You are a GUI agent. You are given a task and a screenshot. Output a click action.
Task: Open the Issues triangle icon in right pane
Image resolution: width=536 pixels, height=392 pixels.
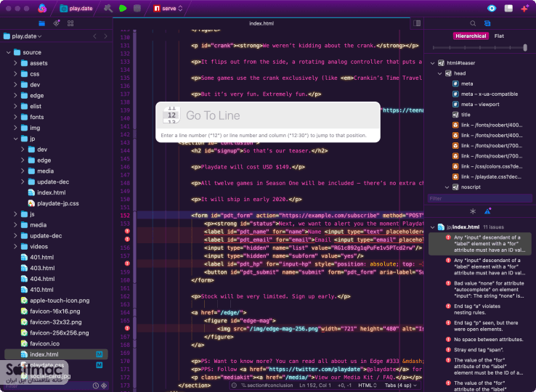[488, 211]
